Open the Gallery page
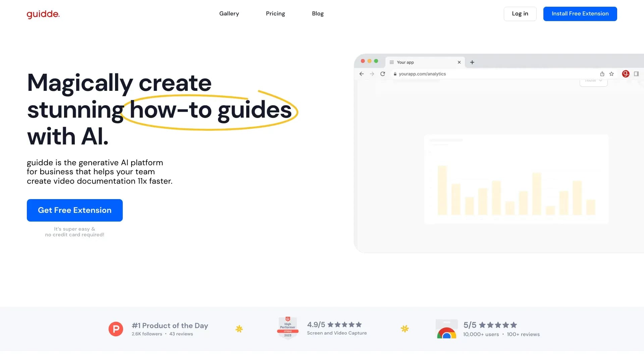This screenshot has width=644, height=362. coord(229,14)
